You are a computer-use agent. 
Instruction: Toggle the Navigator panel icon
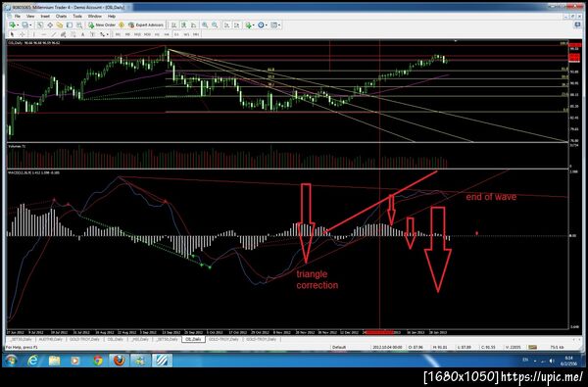click(60, 25)
